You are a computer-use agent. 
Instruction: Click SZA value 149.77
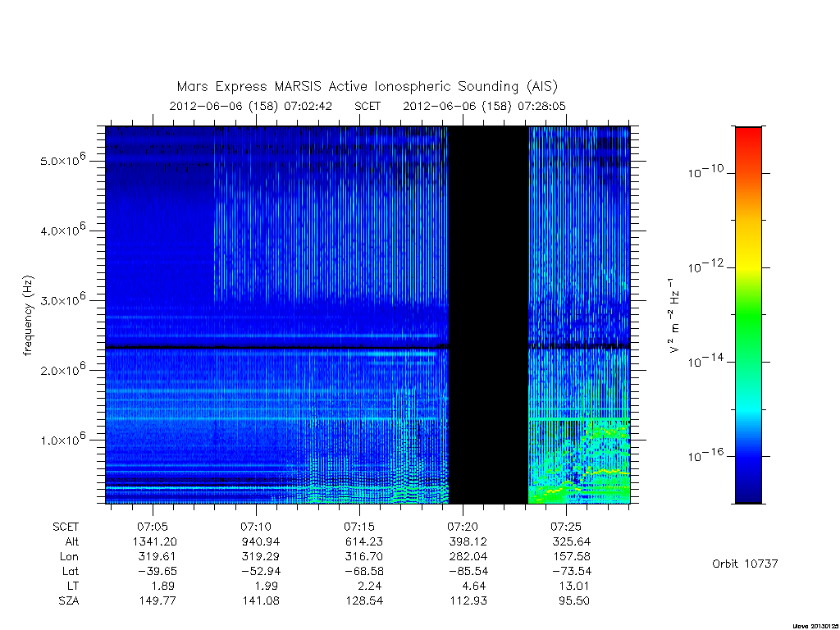157,601
